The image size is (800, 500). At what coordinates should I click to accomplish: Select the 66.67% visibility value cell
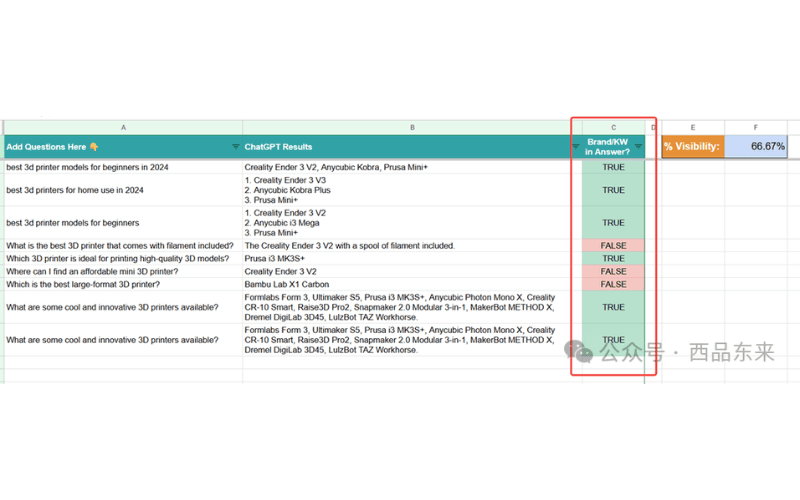(x=756, y=146)
